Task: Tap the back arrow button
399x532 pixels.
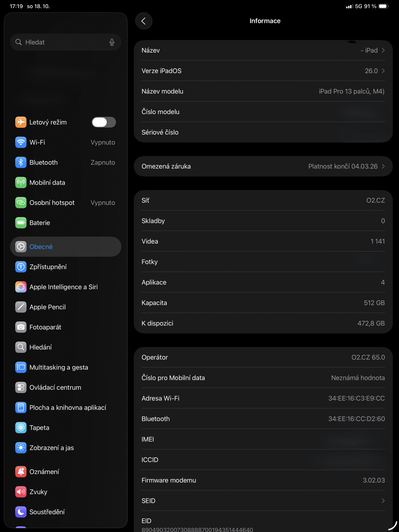Action: click(144, 21)
